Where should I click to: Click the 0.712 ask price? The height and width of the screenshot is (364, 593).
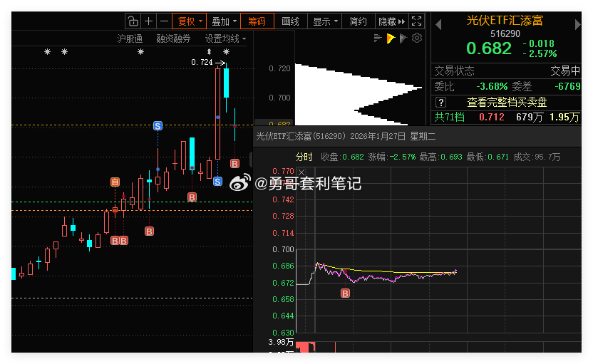point(492,117)
